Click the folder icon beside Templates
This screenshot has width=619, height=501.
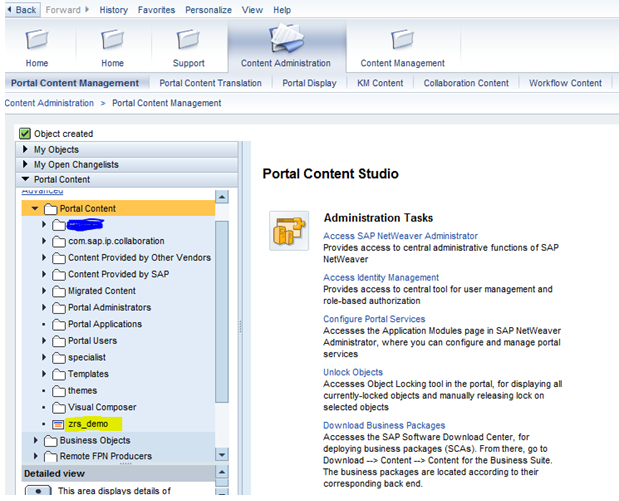coord(59,374)
